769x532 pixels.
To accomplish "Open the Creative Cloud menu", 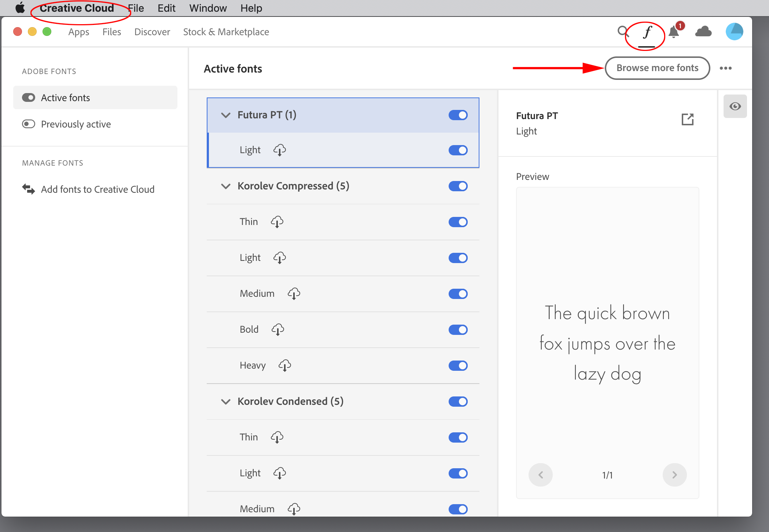I will 77,8.
